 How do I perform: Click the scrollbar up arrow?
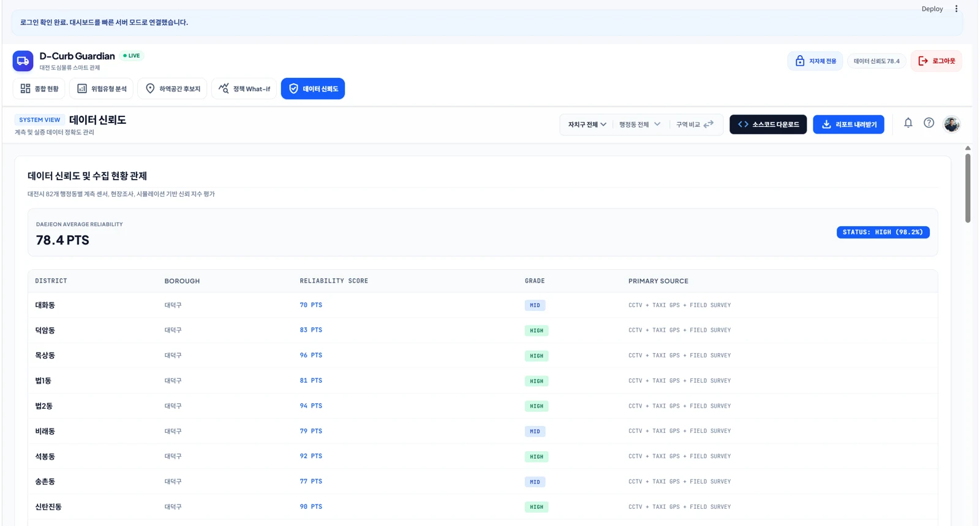tap(968, 148)
